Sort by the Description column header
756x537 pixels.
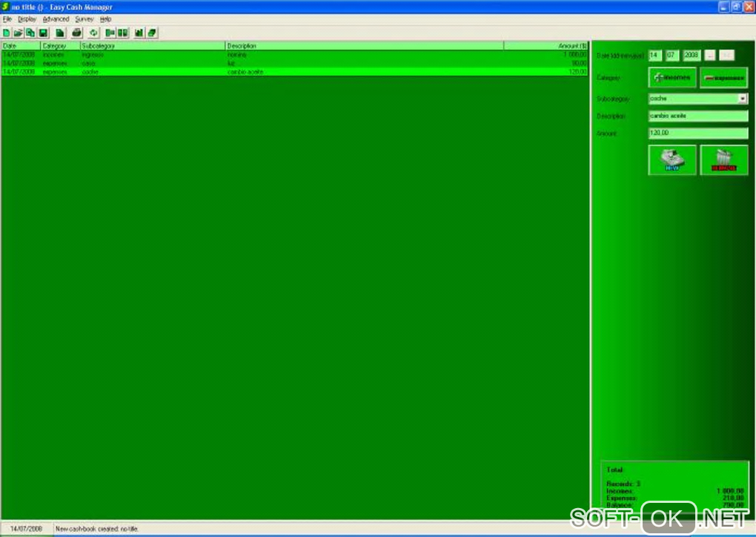coord(365,46)
